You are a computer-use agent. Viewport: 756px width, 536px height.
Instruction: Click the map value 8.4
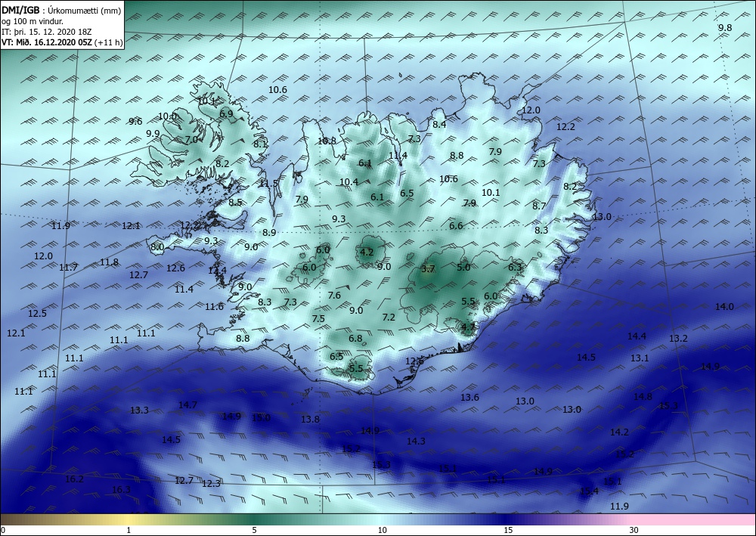point(438,125)
